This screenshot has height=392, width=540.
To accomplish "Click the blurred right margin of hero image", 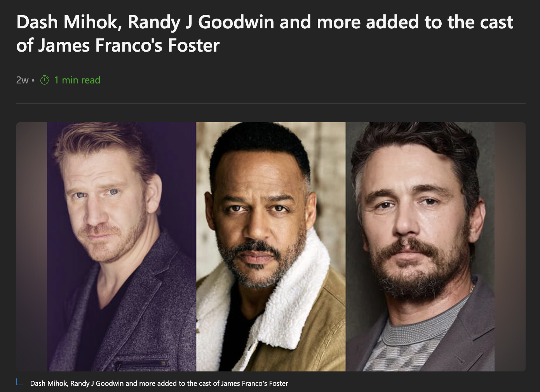I will 510,247.
